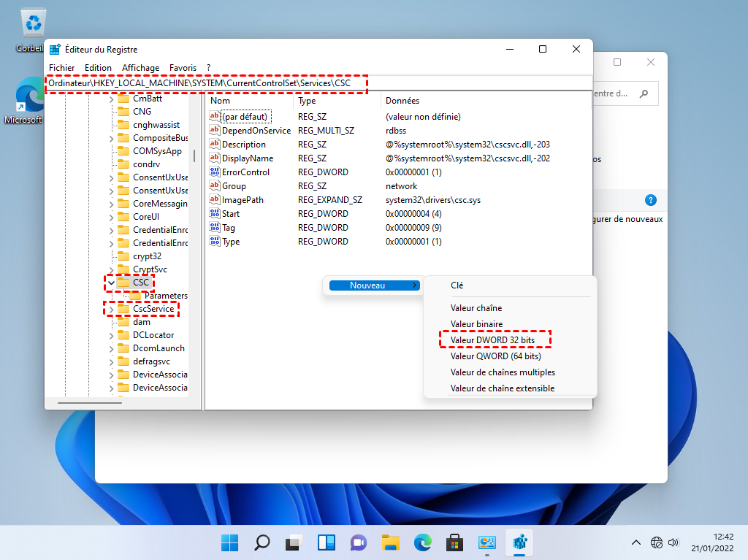Expand the CmBatt key

point(111,99)
